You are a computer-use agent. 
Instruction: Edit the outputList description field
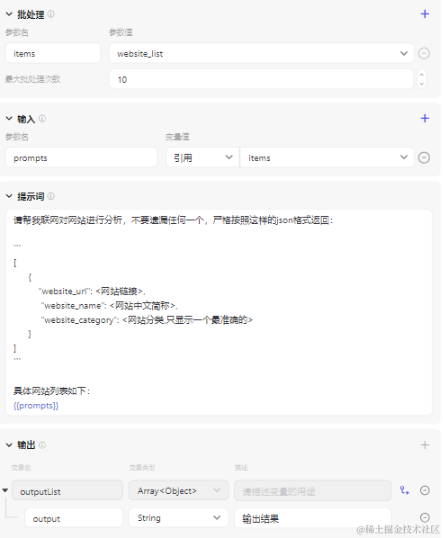(x=313, y=491)
